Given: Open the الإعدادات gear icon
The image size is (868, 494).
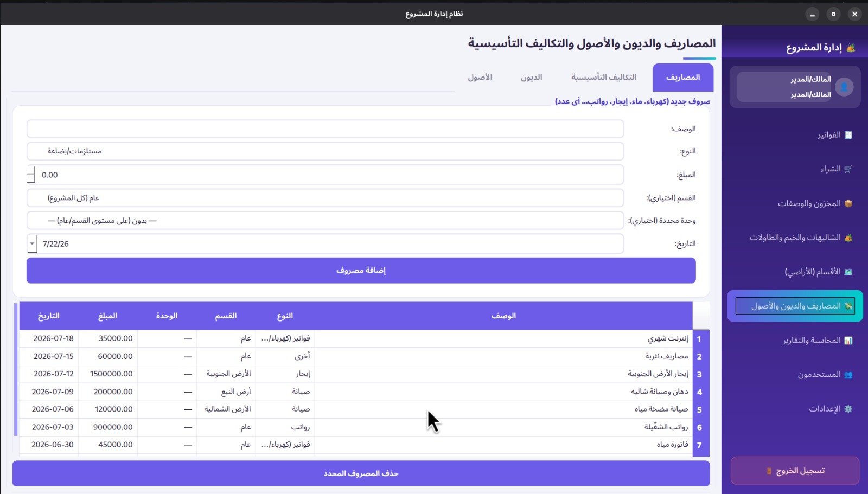Looking at the screenshot, I should tap(848, 409).
